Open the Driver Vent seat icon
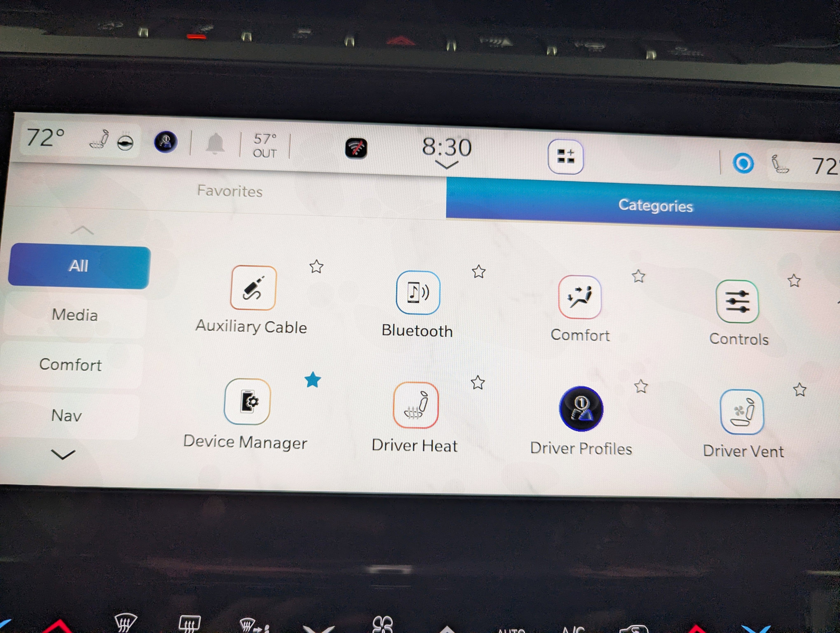The height and width of the screenshot is (633, 840). click(x=742, y=412)
